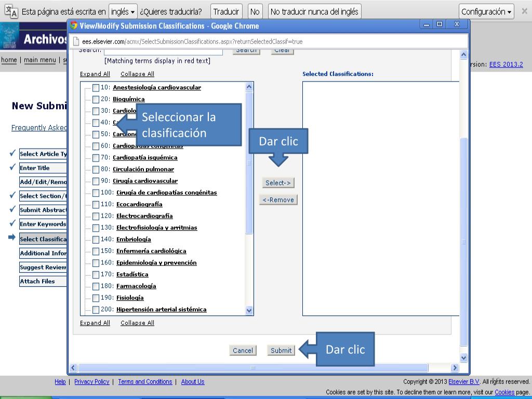This screenshot has width=532, height=399.
Task: Click the upper Collapse All link
Action: pyautogui.click(x=137, y=74)
